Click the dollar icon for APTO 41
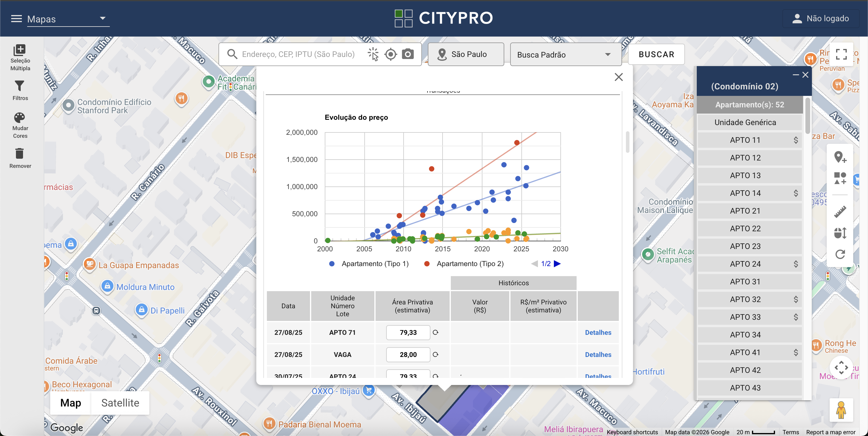The image size is (868, 436). [796, 353]
